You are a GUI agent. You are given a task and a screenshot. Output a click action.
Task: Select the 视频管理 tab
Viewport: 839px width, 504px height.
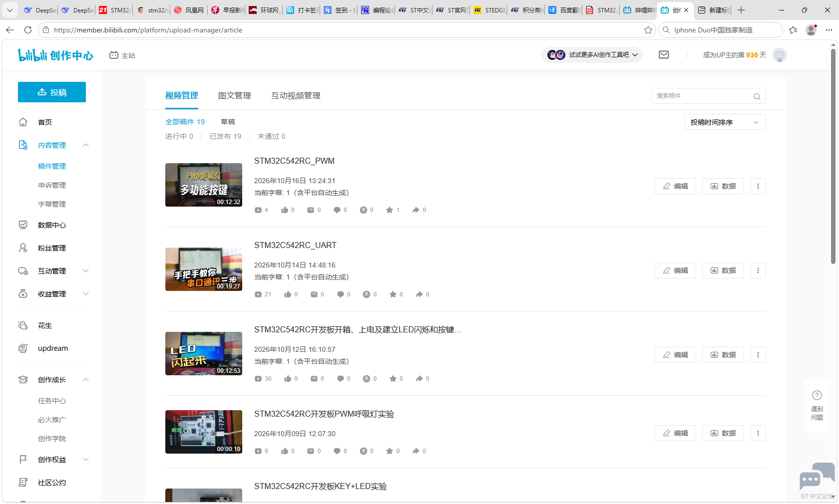click(182, 96)
